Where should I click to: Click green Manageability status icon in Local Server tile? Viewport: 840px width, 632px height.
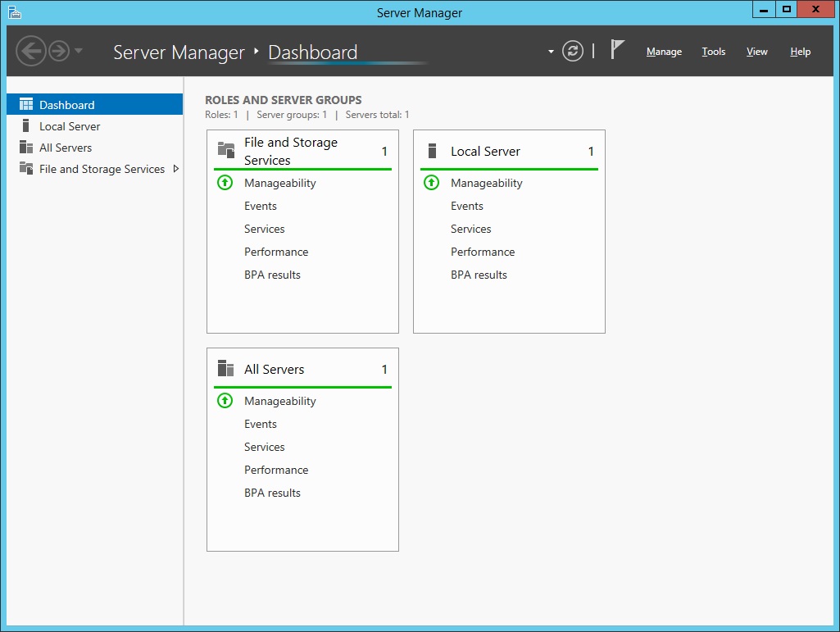(x=431, y=183)
